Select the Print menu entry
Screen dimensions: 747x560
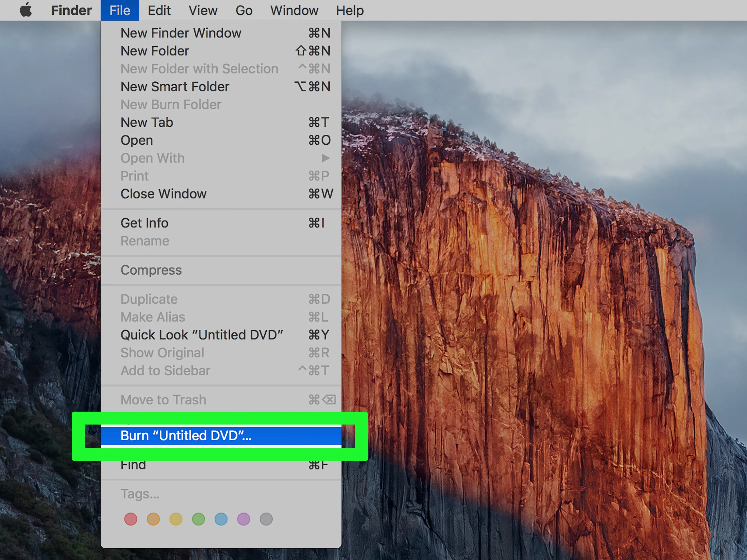tap(221, 176)
